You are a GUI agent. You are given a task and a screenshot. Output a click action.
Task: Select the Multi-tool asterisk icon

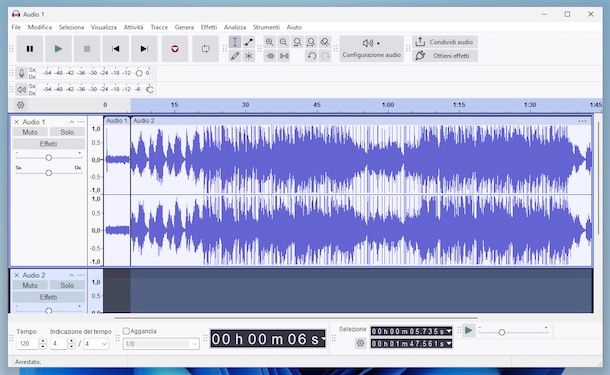click(249, 56)
